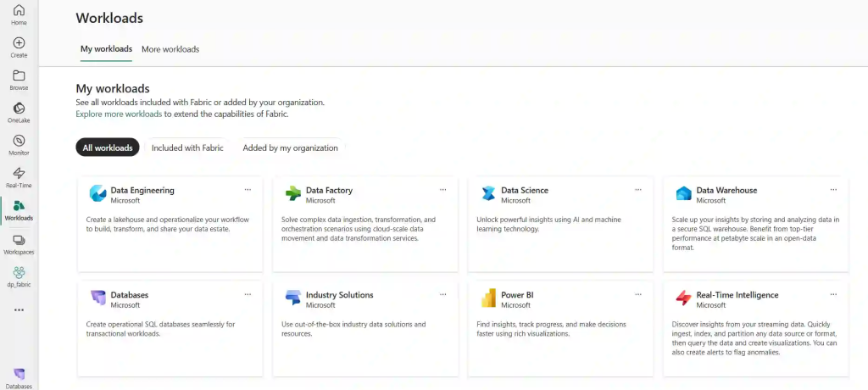Viewport: 868px width, 390px height.
Task: Click the Power BI logo icon
Action: [488, 298]
